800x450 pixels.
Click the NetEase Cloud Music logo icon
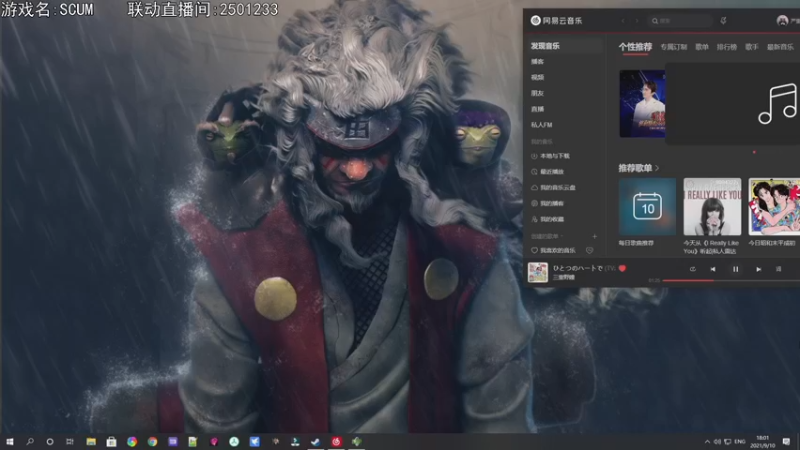535,20
